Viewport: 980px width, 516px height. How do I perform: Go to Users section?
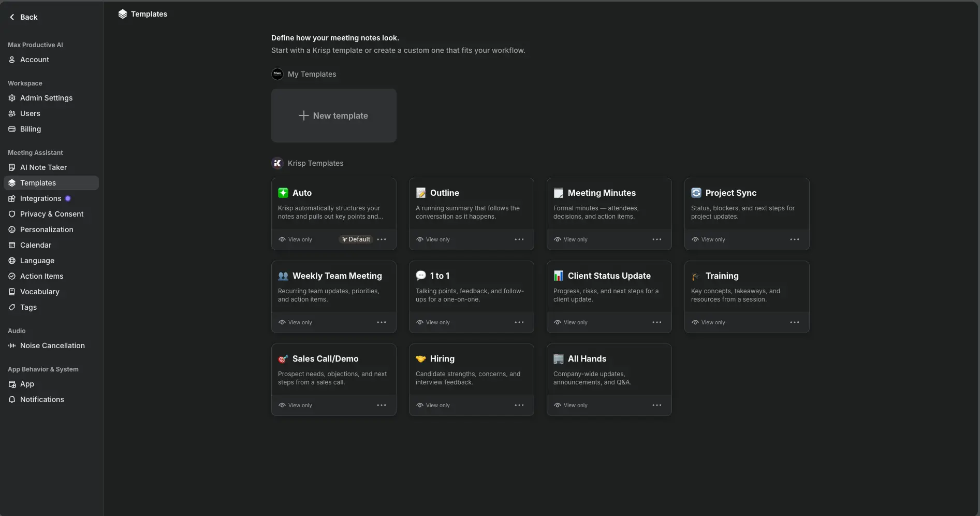[51, 113]
